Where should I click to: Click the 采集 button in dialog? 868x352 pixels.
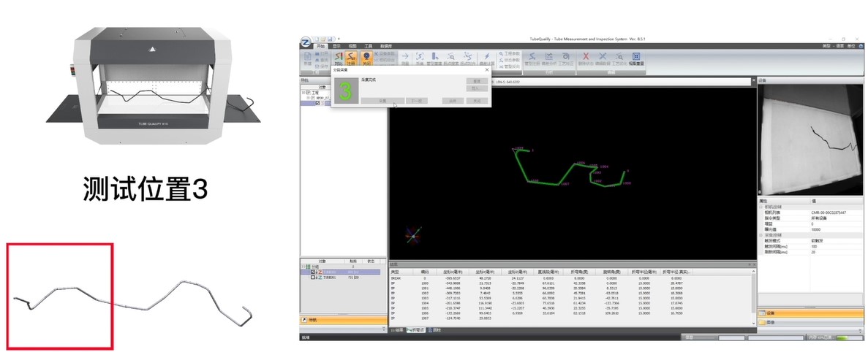[384, 101]
